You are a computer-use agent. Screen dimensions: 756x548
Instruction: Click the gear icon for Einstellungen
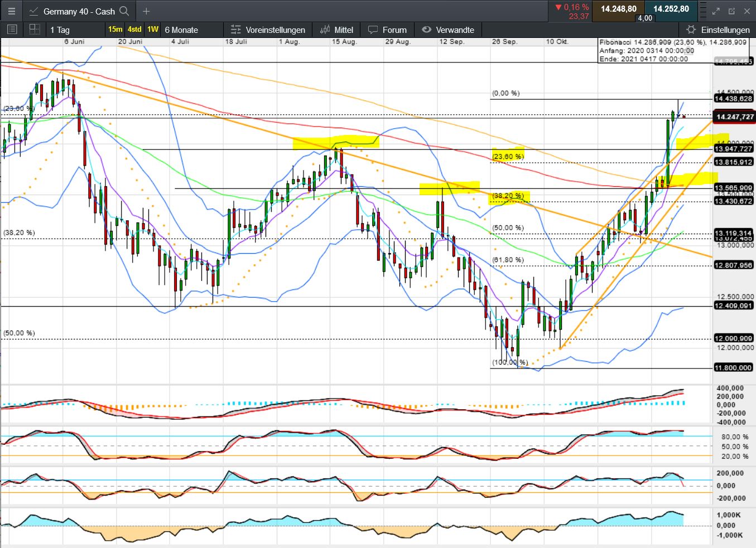691,30
